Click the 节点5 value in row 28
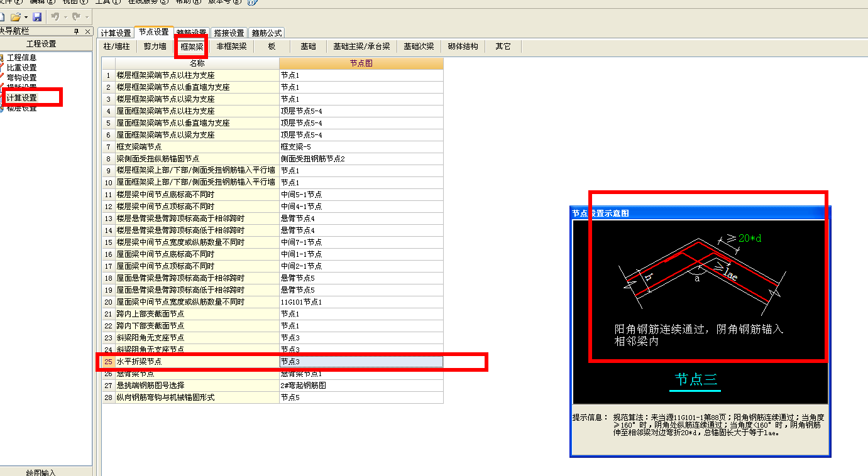This screenshot has height=476, width=868. tap(361, 398)
